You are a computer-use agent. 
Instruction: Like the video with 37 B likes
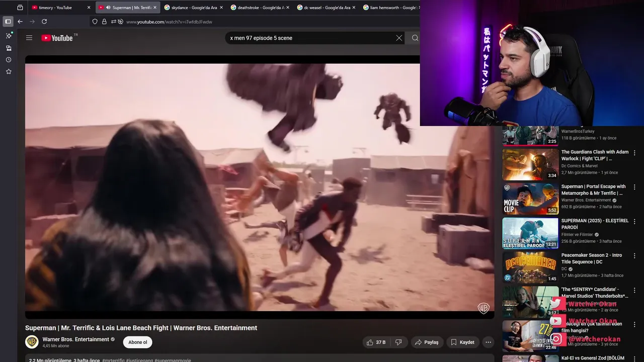pos(375,342)
